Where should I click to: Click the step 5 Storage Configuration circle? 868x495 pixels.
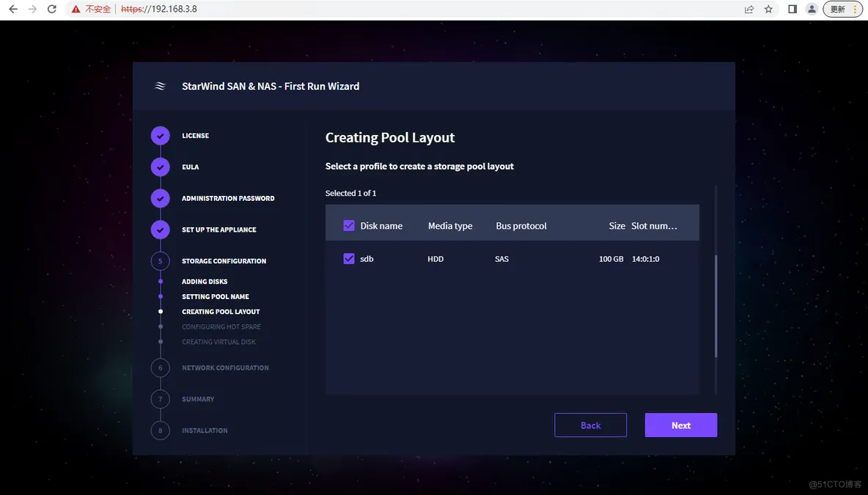point(161,261)
